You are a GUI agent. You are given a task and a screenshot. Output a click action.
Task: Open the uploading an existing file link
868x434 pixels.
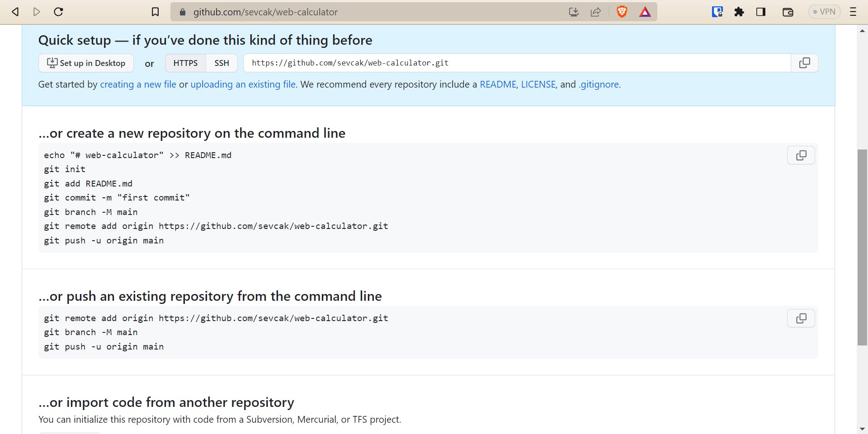tap(243, 84)
